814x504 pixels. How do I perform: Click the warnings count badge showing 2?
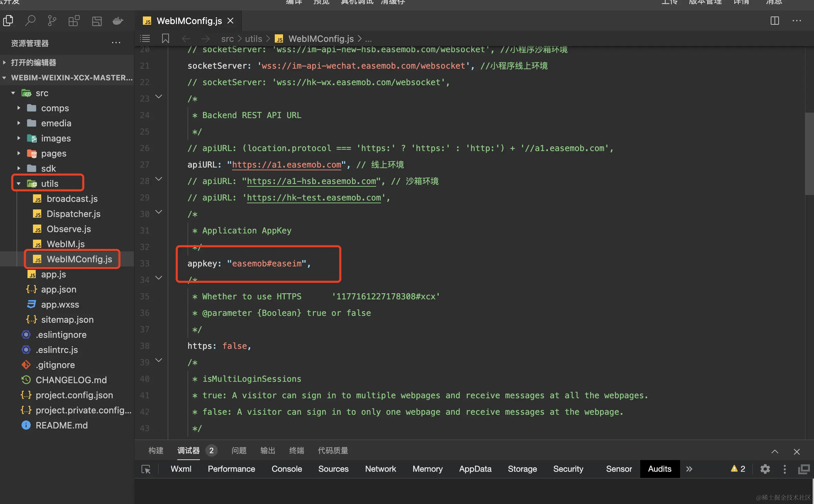[738, 469]
